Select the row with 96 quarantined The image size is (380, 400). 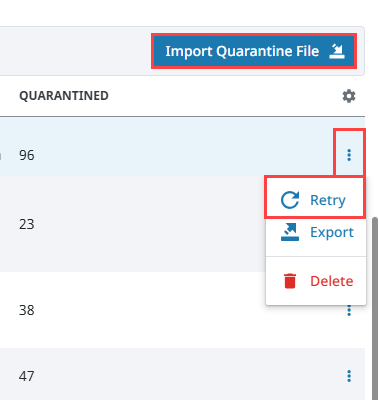point(182,155)
